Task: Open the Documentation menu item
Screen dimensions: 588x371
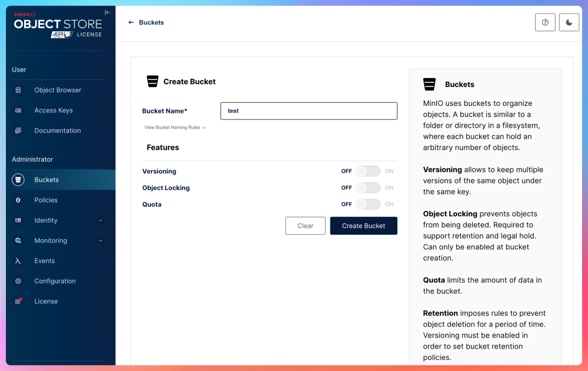Action: tap(57, 131)
